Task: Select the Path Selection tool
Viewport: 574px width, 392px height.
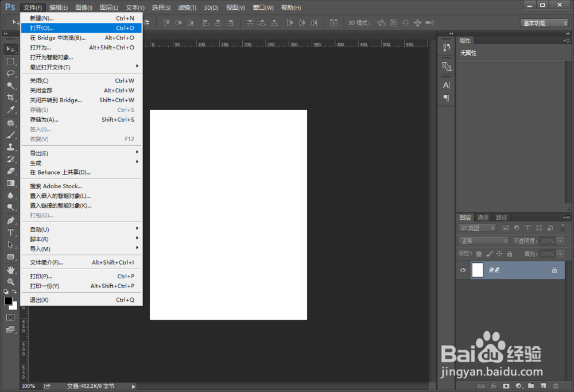Action: pyautogui.click(x=10, y=245)
